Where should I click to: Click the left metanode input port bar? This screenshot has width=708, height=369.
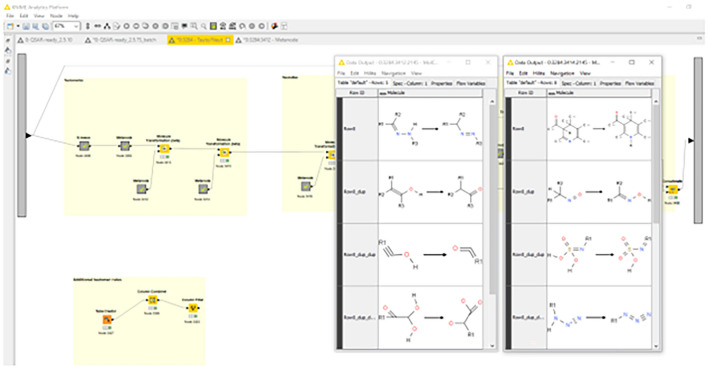[22, 135]
